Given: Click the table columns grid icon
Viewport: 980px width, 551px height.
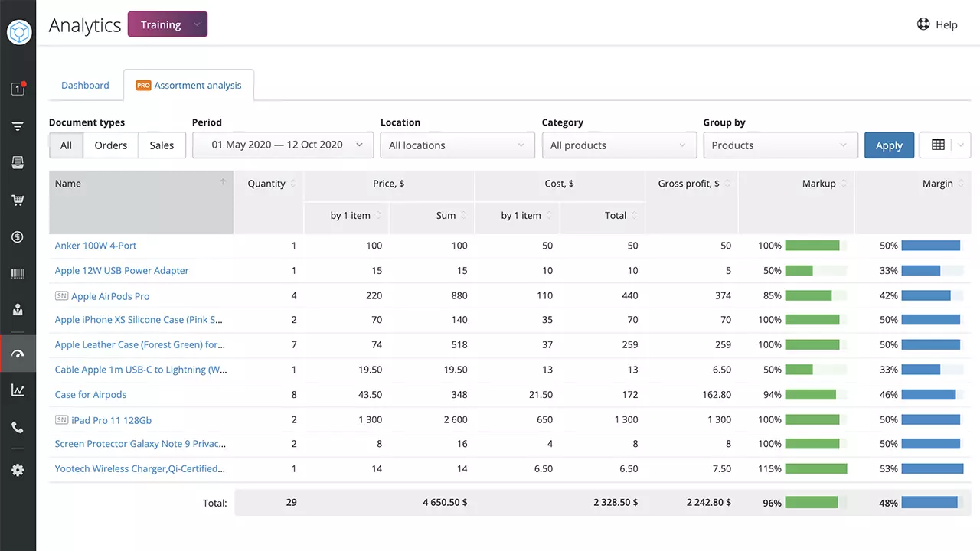Looking at the screenshot, I should coord(938,145).
